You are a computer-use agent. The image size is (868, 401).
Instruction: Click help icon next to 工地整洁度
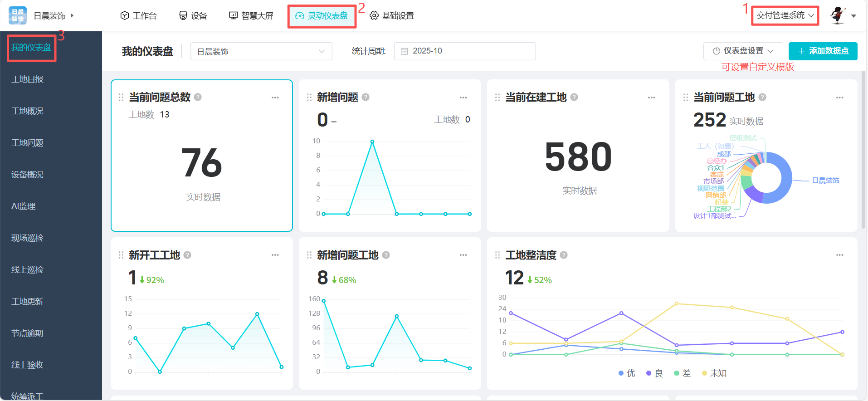click(564, 255)
